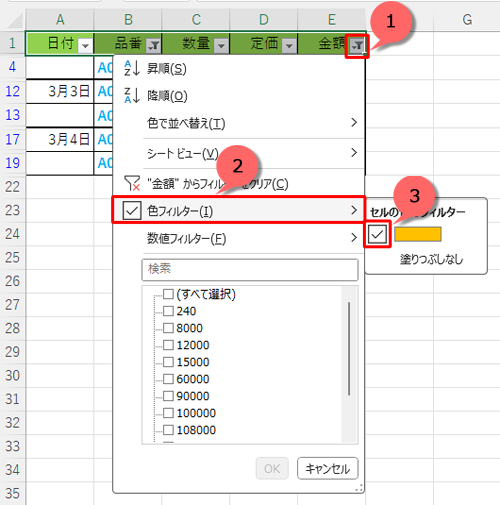Image resolution: width=500 pixels, height=505 pixels.
Task: Expand arrow of 数値フィルター
Action: click(354, 238)
